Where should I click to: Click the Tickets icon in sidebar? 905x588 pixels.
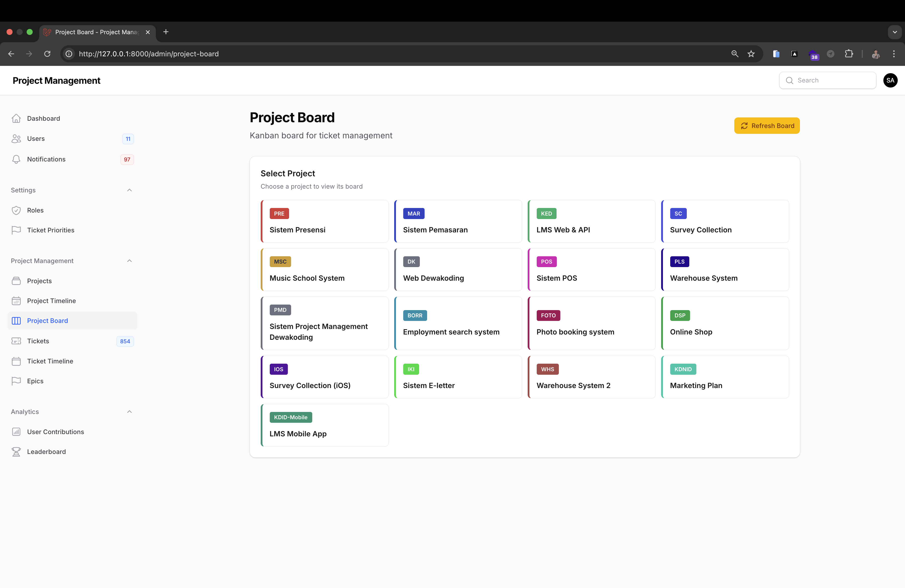point(16,341)
